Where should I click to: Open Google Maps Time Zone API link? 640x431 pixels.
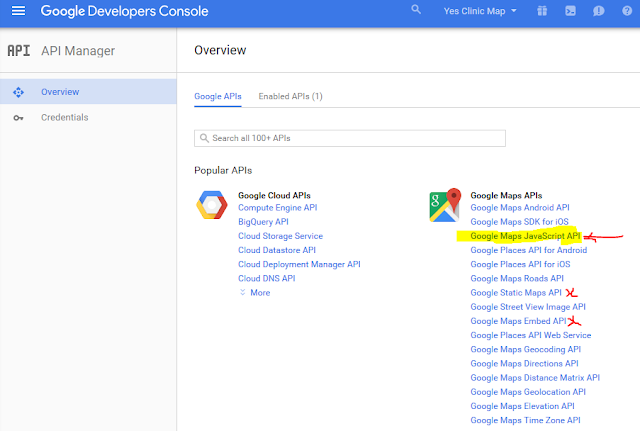tap(525, 420)
